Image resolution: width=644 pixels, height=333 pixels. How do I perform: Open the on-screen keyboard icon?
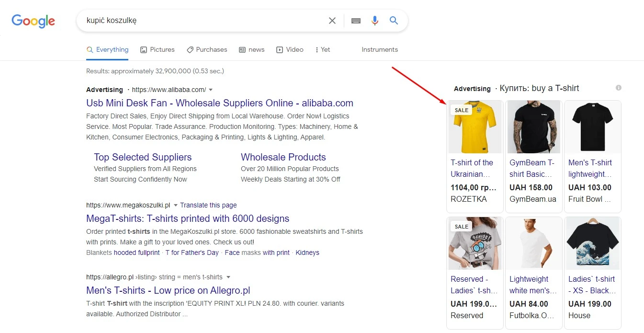[356, 21]
